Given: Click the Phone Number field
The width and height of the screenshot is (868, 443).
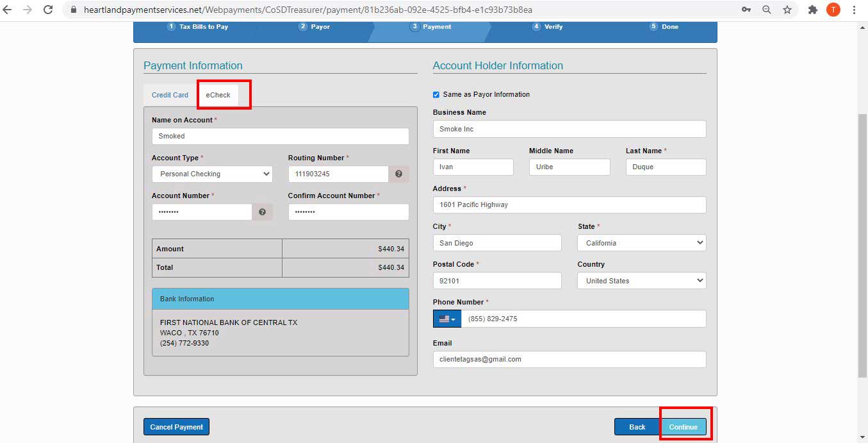Looking at the screenshot, I should (584, 319).
